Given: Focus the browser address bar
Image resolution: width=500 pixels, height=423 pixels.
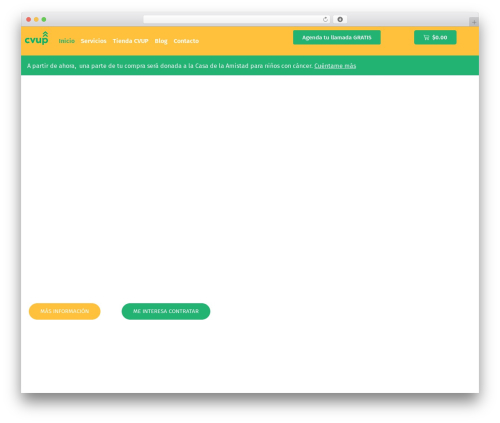Looking at the screenshot, I should [x=236, y=19].
